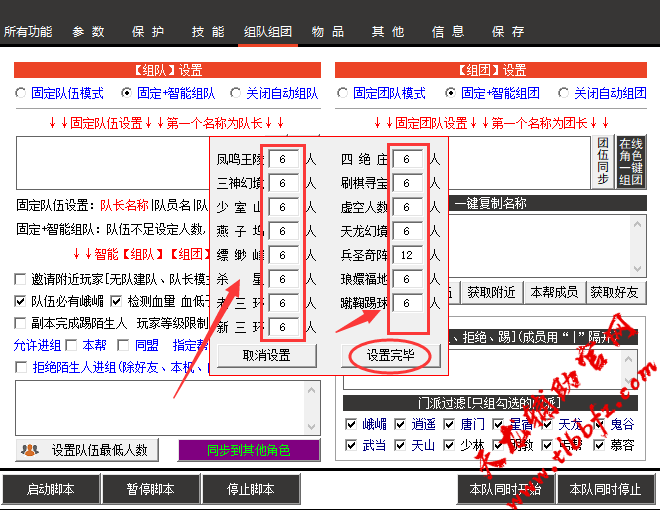Click people icon on 设置队伍最低人数
This screenshot has height=510, width=660.
[30, 450]
